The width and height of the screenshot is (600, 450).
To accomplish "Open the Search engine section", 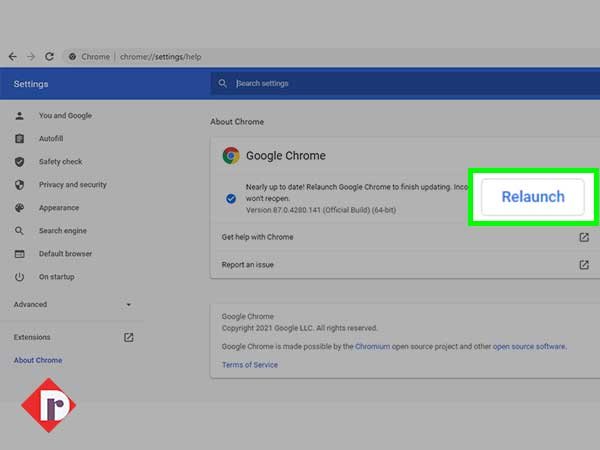I will (63, 231).
